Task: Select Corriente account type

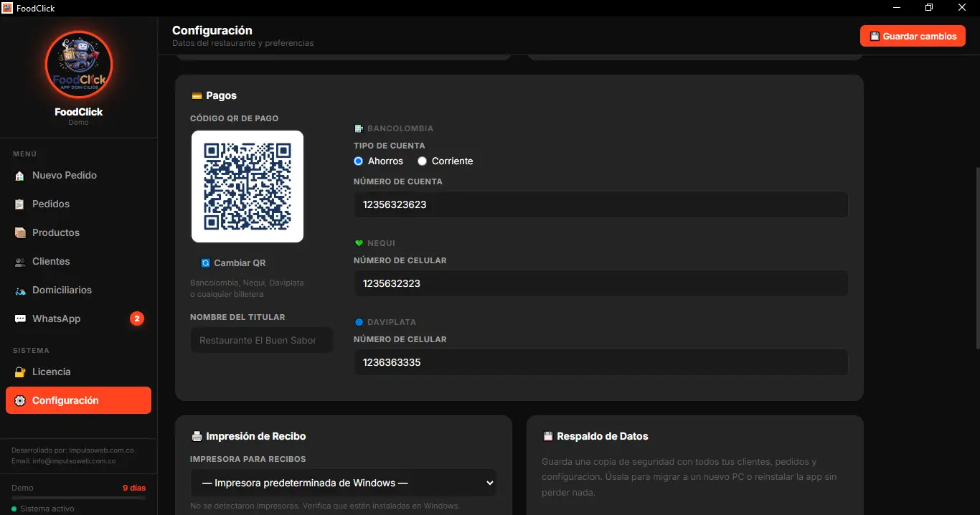Action: point(423,161)
